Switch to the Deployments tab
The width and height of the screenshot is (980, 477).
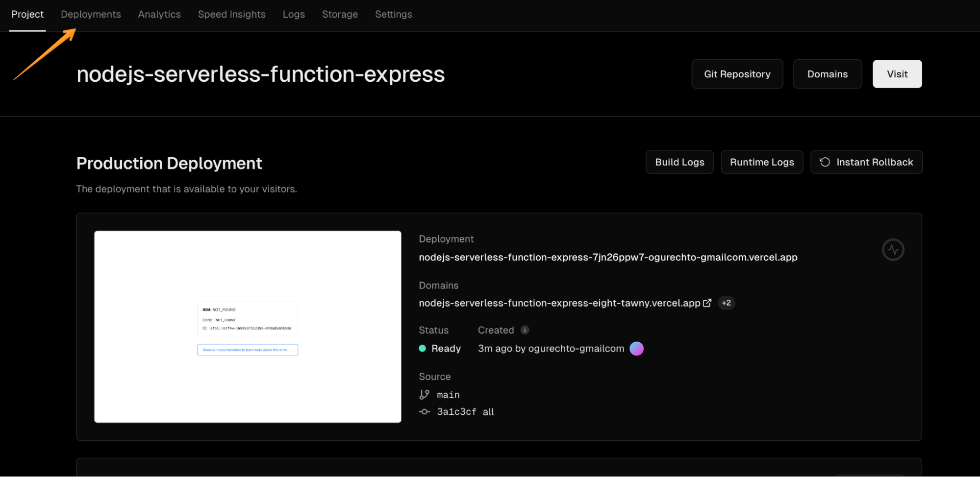point(90,14)
